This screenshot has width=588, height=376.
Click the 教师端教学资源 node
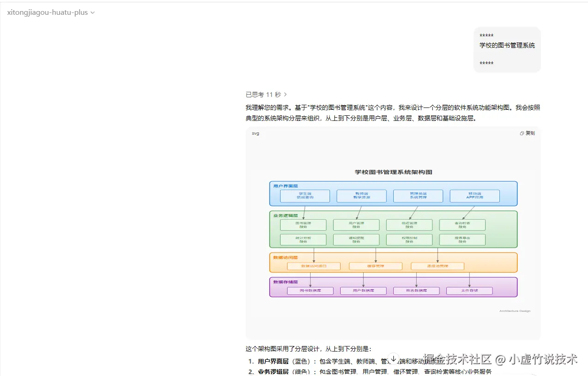click(x=361, y=196)
